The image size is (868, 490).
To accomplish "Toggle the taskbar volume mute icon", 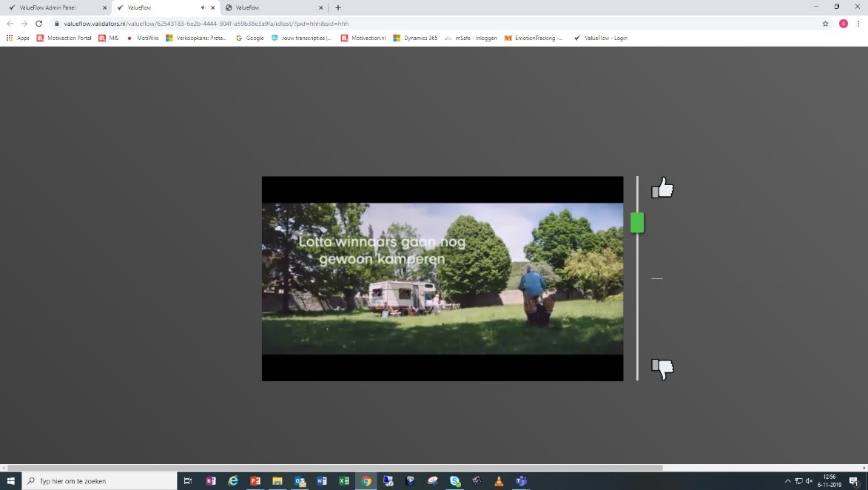I will point(807,481).
